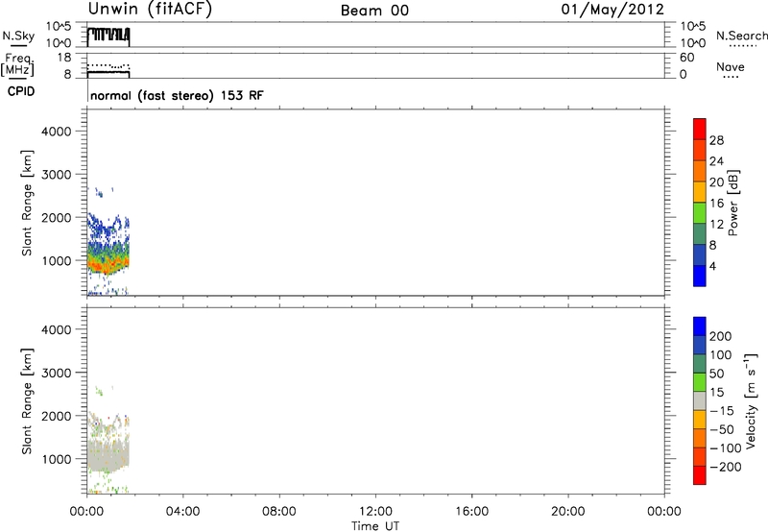
Task: Click the Power colorbar yellow-orange segment near 16
Action: [700, 191]
